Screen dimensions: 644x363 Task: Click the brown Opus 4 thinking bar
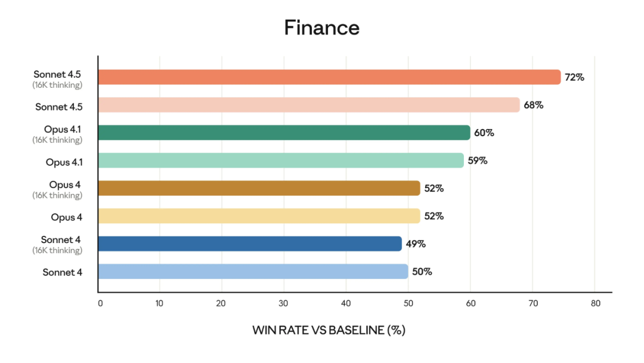259,188
